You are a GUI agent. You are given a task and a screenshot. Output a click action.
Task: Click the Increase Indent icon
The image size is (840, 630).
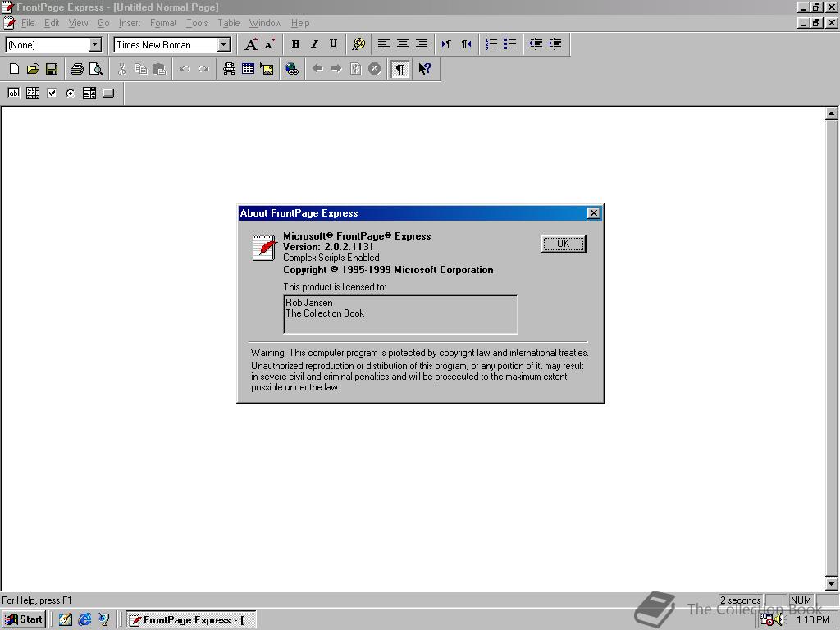tap(555, 44)
